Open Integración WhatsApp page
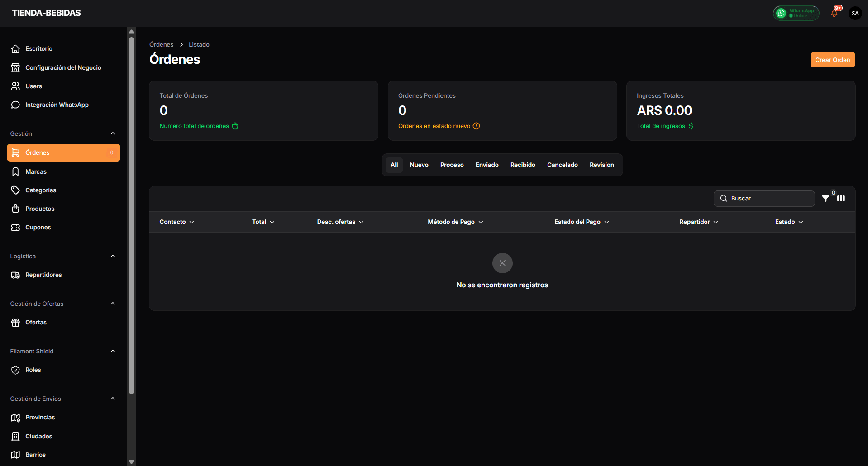Screen dimensions: 868x466 [57, 105]
